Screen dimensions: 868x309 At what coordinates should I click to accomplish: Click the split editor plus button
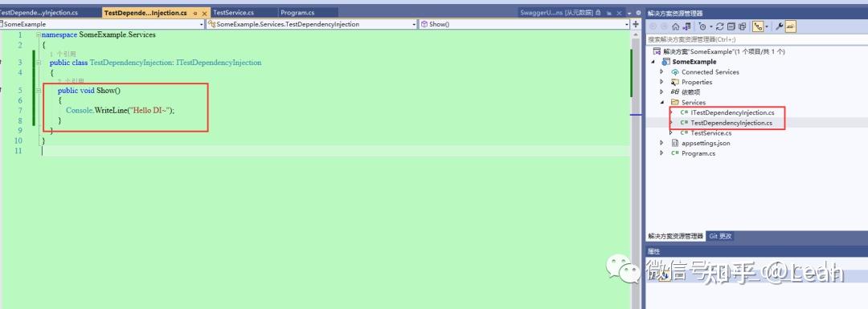[636, 24]
